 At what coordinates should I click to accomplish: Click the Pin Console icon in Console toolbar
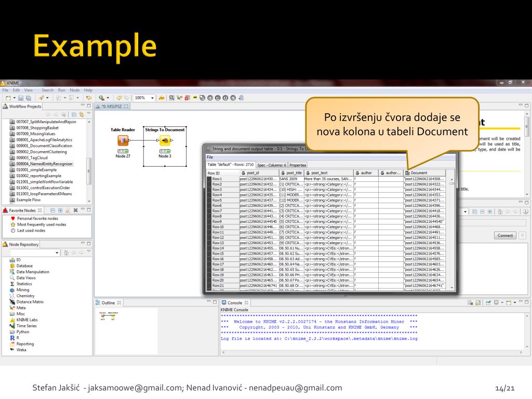point(488,303)
